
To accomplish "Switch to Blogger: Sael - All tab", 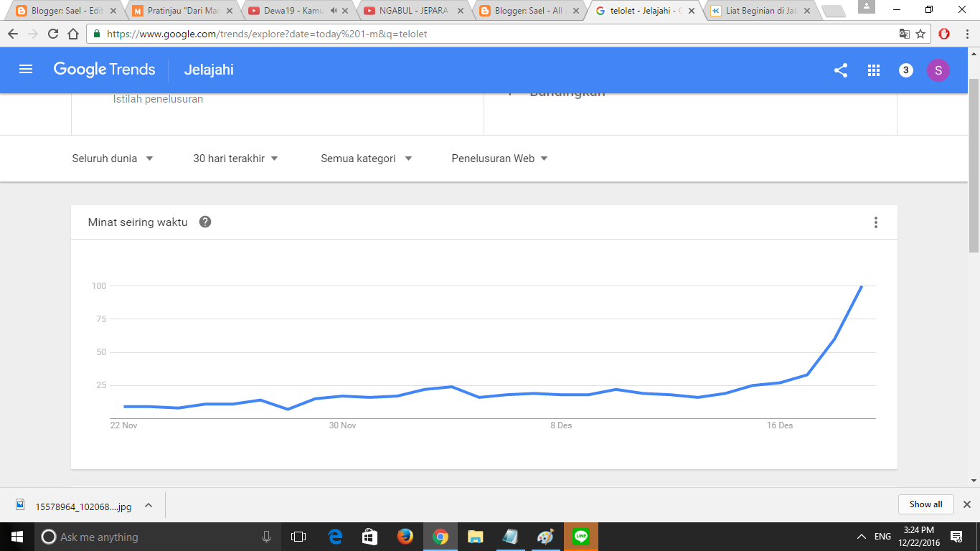I will point(529,11).
